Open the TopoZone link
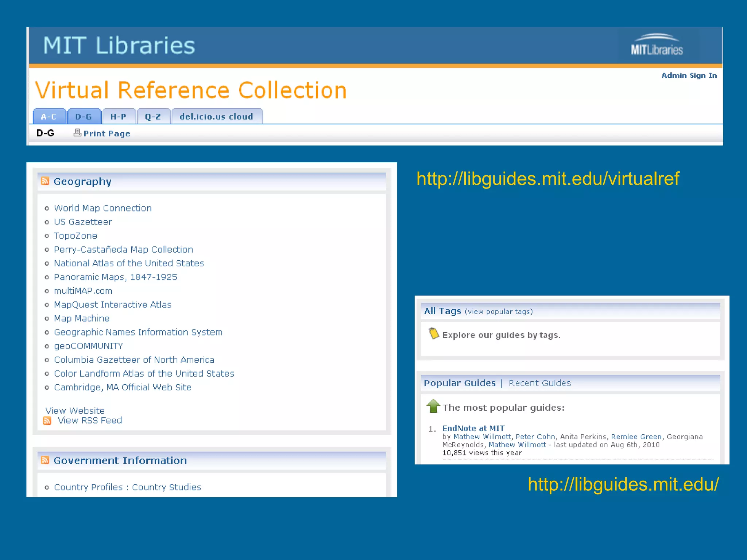 coord(76,236)
